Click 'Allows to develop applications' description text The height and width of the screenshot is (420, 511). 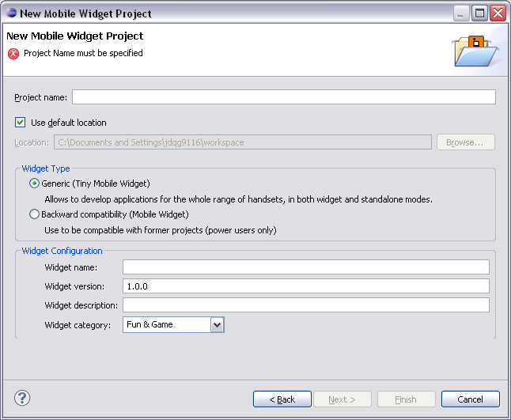coord(239,199)
